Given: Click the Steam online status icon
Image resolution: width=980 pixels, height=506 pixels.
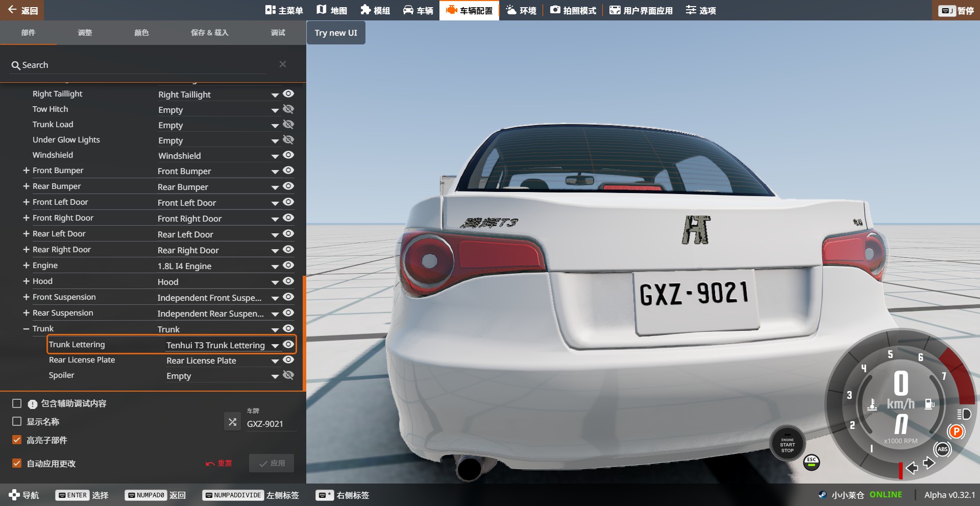Looking at the screenshot, I should coord(822,494).
